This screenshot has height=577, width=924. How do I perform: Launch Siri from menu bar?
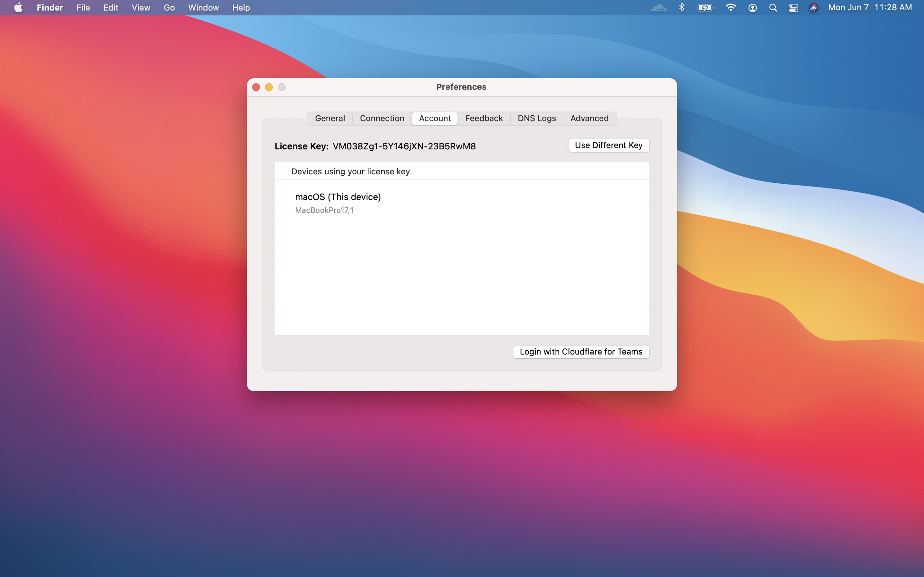[813, 8]
